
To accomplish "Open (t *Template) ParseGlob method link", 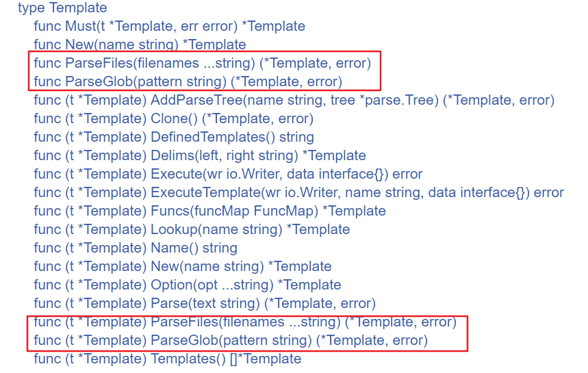I will tap(231, 341).
